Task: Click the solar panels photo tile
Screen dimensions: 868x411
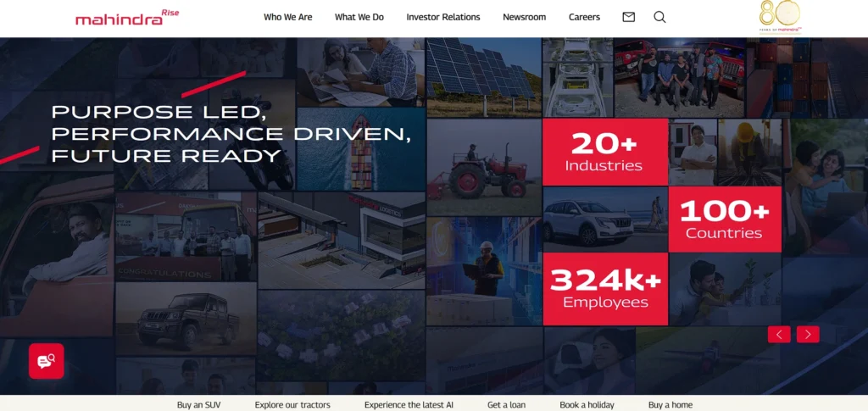Action: click(484, 77)
